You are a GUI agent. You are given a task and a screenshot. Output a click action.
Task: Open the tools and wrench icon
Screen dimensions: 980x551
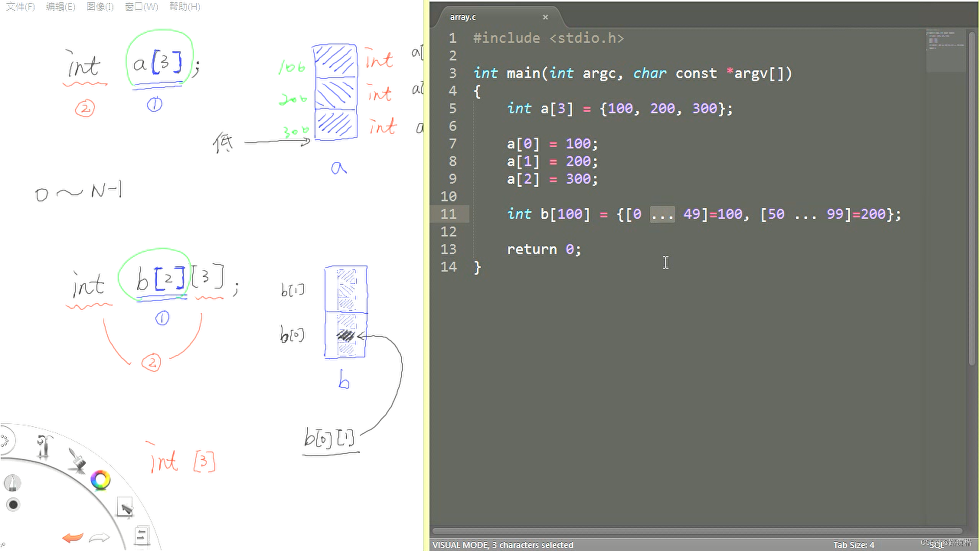[x=44, y=447]
